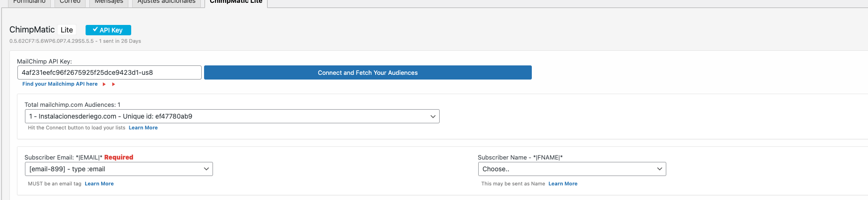The image size is (868, 200).
Task: Expand the Subscriber Name Choose dropdown
Action: click(572, 169)
